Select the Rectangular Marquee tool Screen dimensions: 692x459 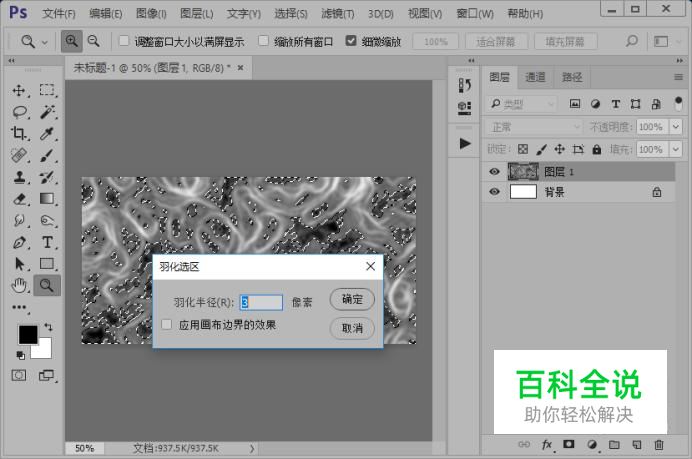pyautogui.click(x=47, y=90)
